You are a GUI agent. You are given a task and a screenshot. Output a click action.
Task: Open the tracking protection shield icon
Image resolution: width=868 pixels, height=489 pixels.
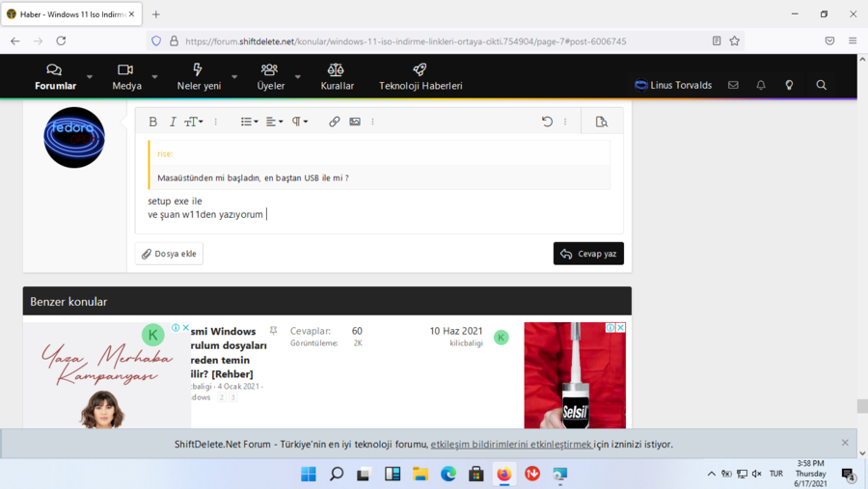pyautogui.click(x=156, y=41)
